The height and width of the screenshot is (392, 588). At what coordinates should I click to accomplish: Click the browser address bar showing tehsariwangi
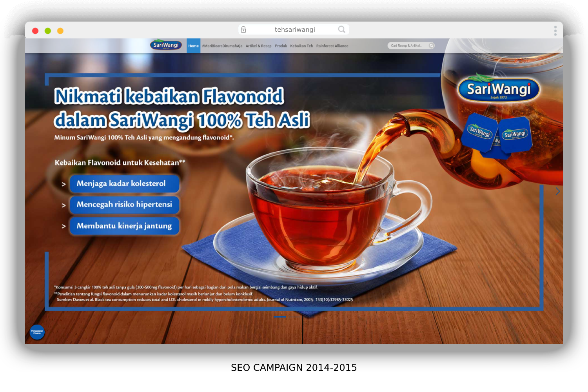pyautogui.click(x=294, y=29)
